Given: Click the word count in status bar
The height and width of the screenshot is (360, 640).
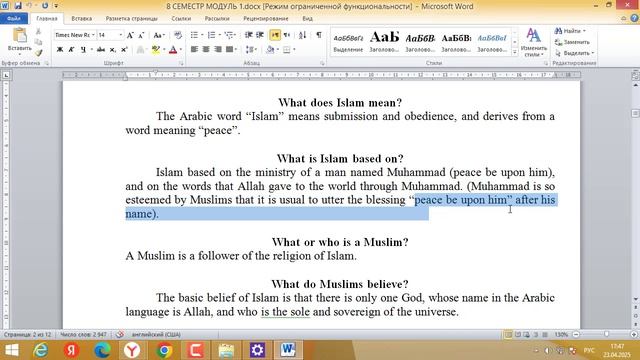Looking at the screenshot, I should coord(83,335).
